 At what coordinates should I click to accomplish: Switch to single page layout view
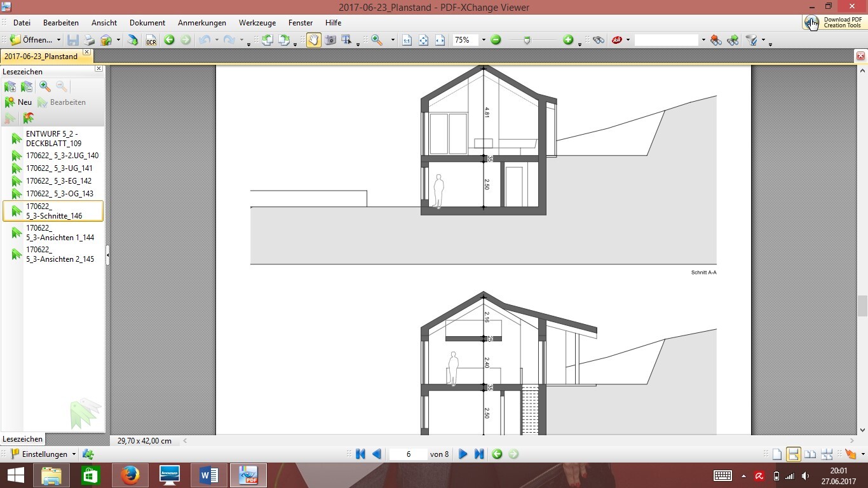(x=776, y=454)
